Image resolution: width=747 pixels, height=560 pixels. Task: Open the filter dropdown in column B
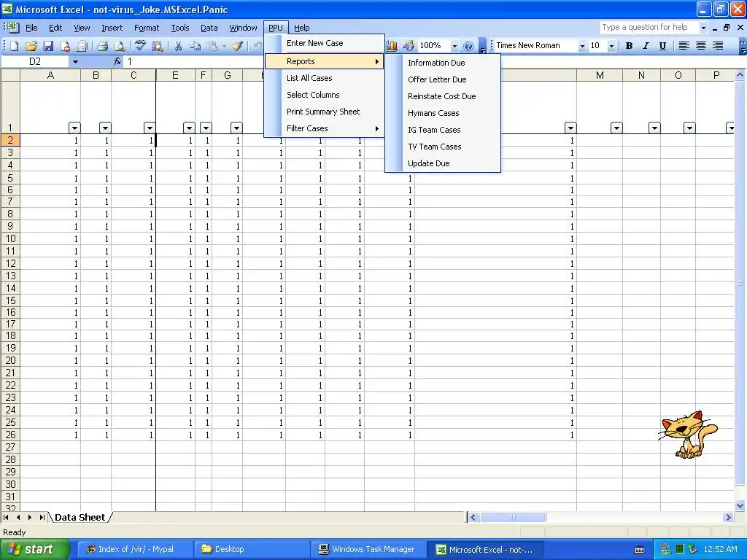pyautogui.click(x=105, y=128)
